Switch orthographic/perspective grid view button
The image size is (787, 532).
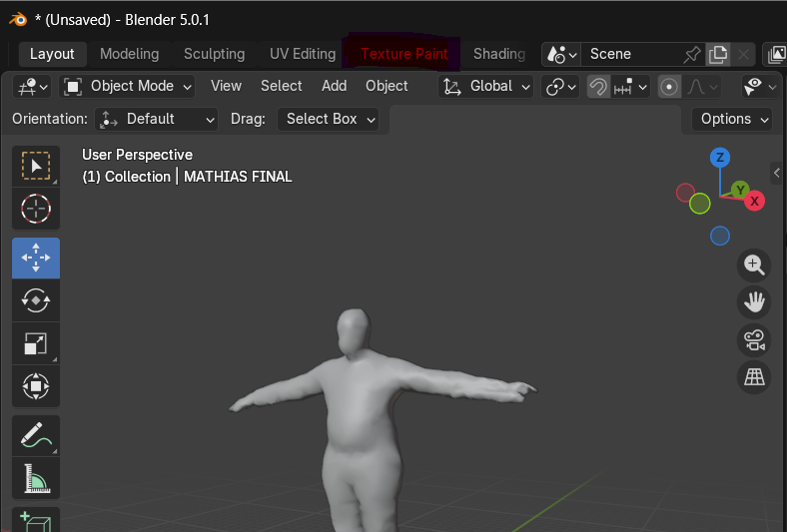(x=754, y=377)
